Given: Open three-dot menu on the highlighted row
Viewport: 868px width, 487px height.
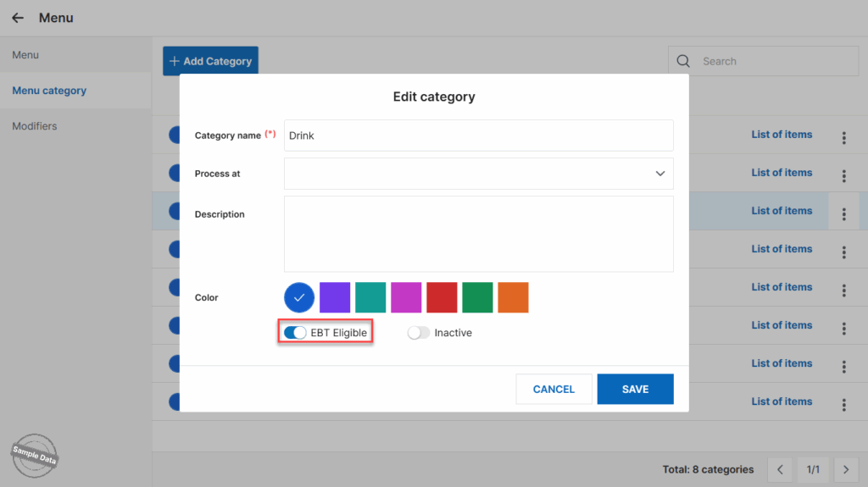Looking at the screenshot, I should 843,214.
